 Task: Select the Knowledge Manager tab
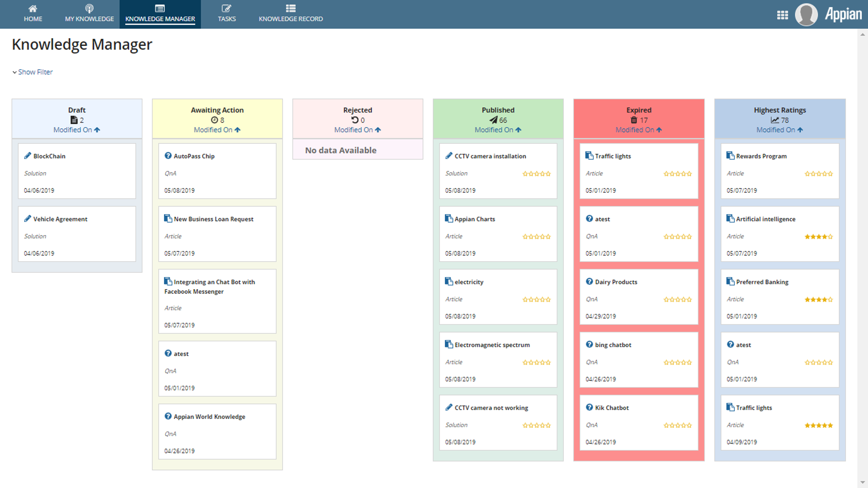[160, 14]
